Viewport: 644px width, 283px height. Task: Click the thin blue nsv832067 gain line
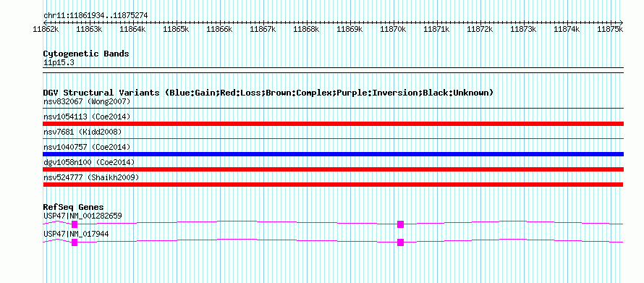pyautogui.click(x=334, y=109)
